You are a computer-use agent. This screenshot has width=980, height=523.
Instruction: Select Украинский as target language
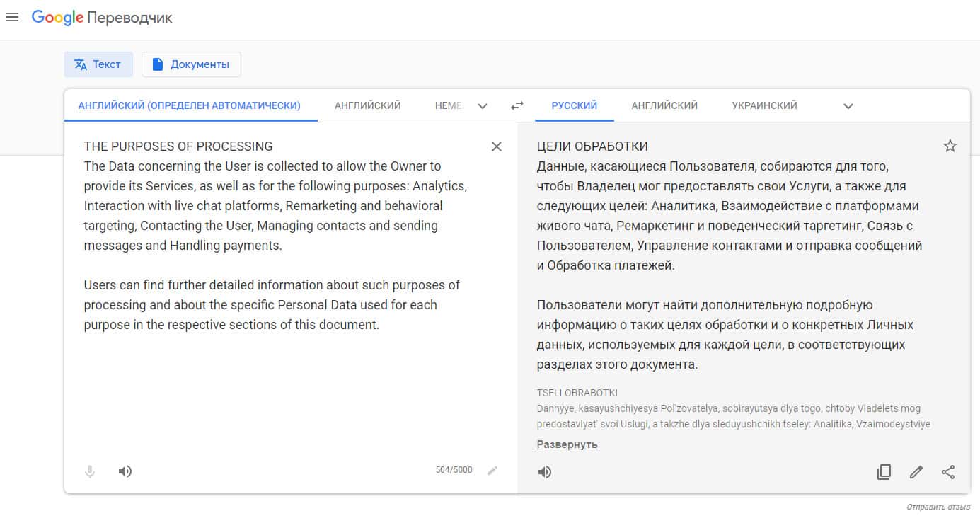pos(765,105)
